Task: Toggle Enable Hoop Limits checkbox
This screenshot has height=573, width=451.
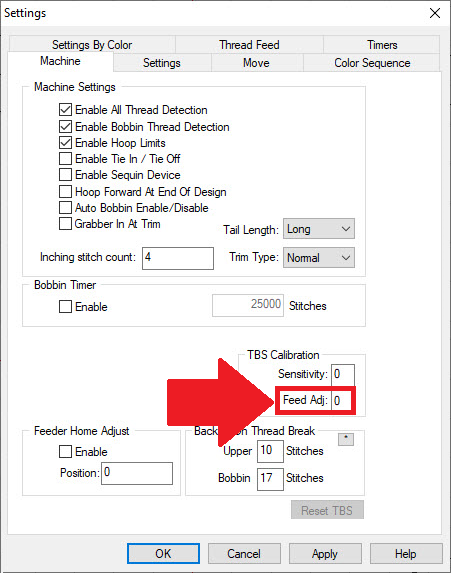Action: tap(65, 143)
